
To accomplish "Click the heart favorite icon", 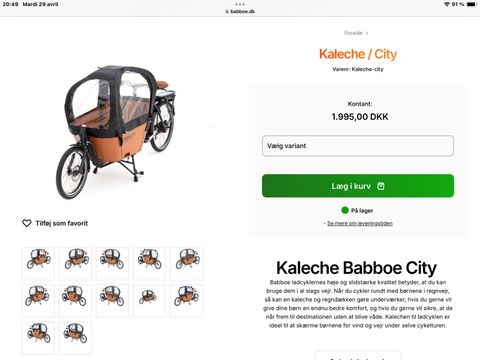I will 27,223.
